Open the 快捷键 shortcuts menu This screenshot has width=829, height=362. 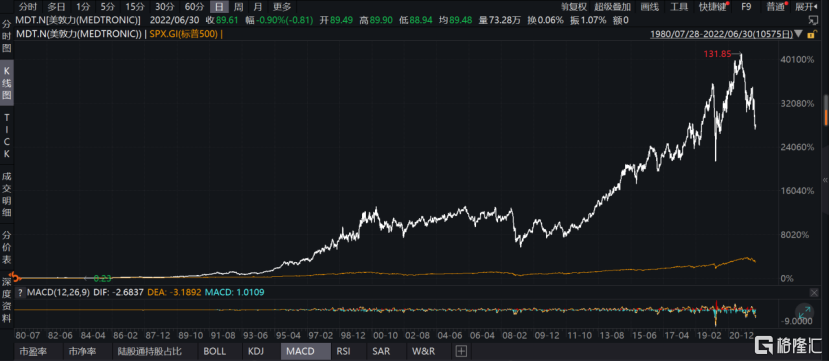tap(713, 7)
